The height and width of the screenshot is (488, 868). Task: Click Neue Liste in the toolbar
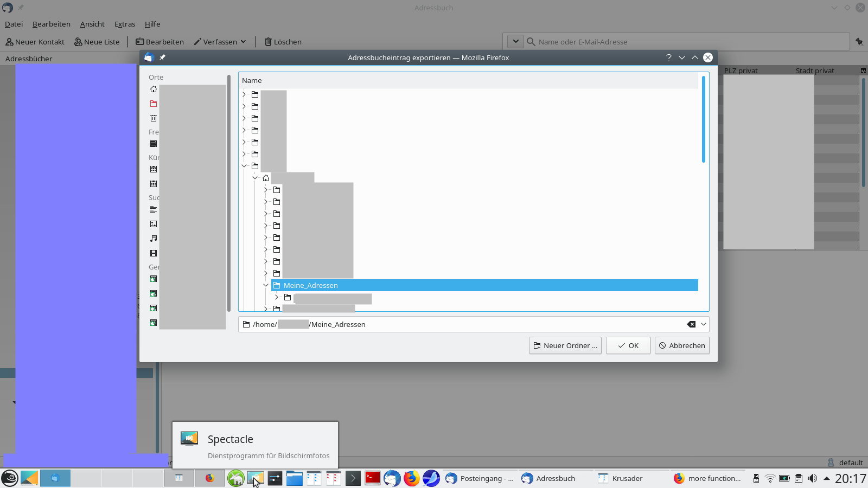pos(97,42)
